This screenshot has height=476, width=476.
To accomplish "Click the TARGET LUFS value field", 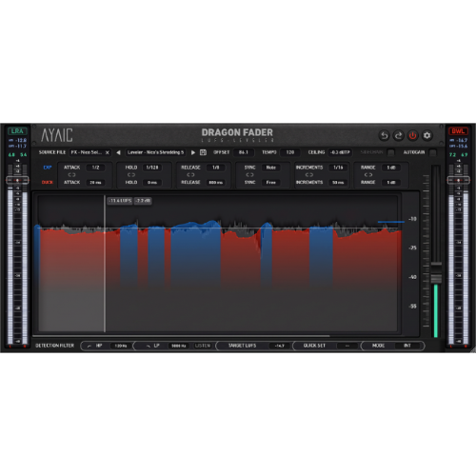I will click(279, 346).
